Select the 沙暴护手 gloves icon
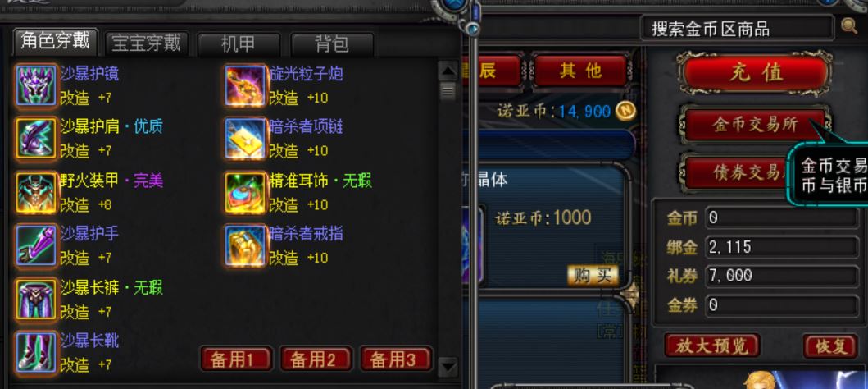Image resolution: width=868 pixels, height=389 pixels. [36, 245]
